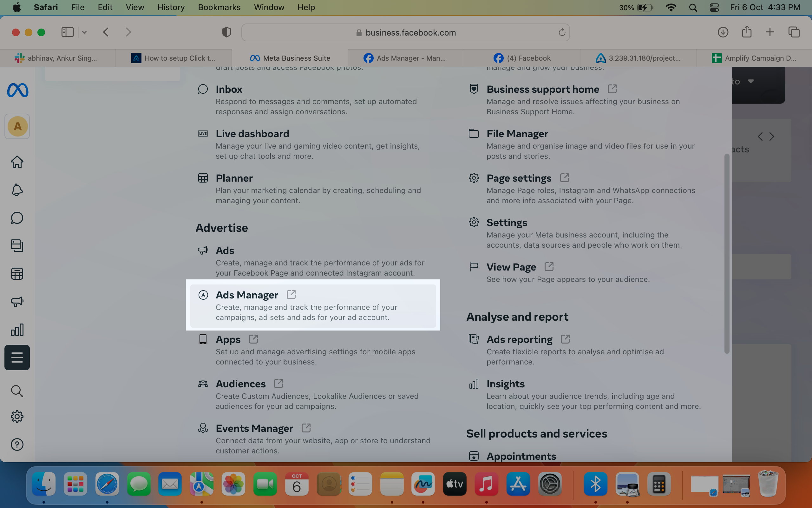Switch to Amplify Campaign tab
812x508 pixels.
(x=754, y=58)
